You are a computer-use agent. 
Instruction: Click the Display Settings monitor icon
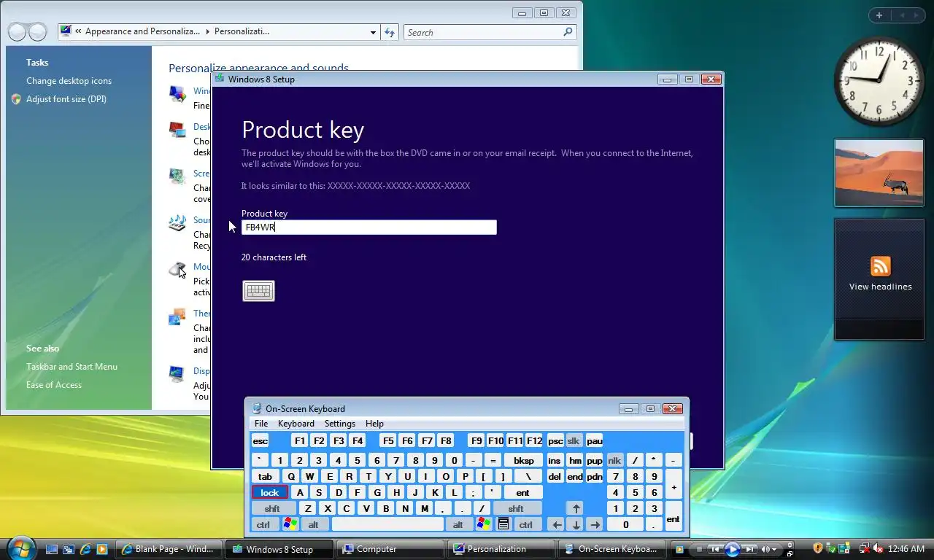177,374
